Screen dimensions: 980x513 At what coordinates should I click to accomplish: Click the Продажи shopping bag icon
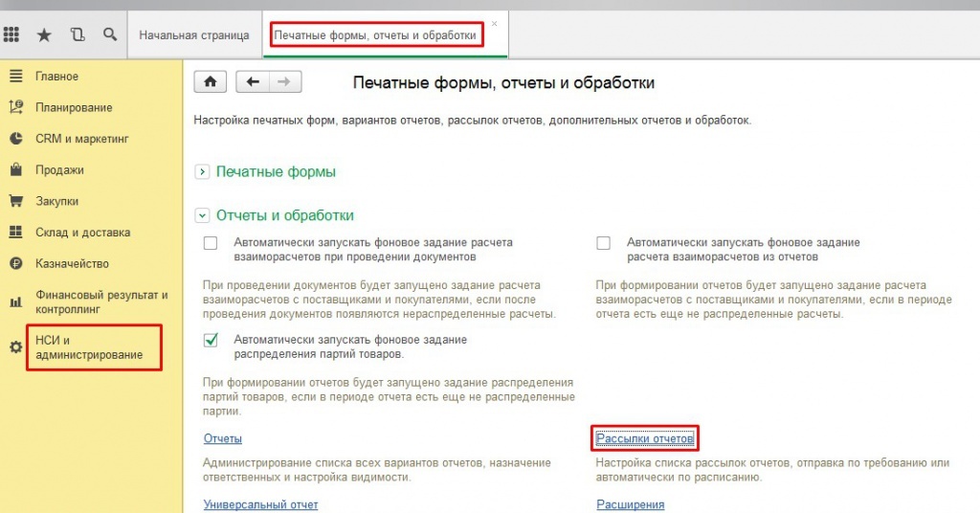(x=15, y=169)
